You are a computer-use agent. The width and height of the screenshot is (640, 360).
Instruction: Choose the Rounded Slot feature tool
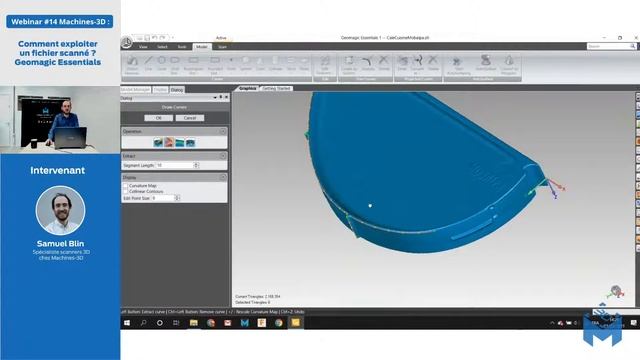point(215,64)
